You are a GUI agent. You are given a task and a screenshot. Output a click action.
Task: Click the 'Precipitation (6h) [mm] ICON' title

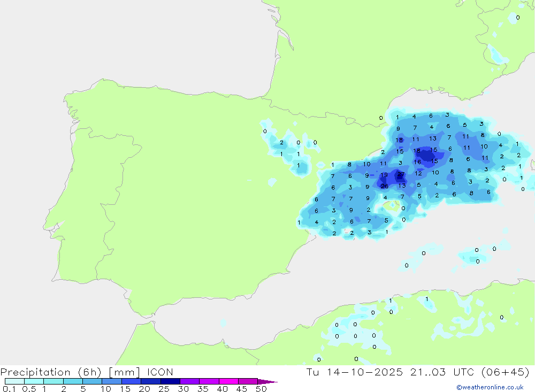point(87,372)
